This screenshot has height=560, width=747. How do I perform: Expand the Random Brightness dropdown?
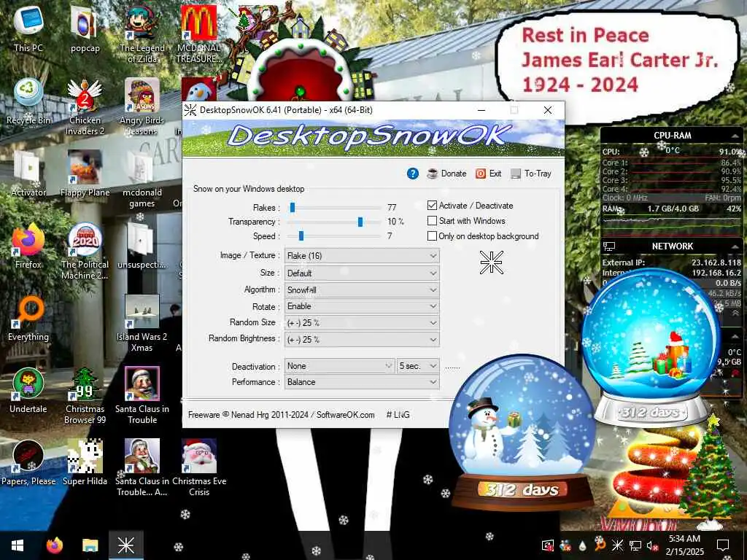click(362, 340)
